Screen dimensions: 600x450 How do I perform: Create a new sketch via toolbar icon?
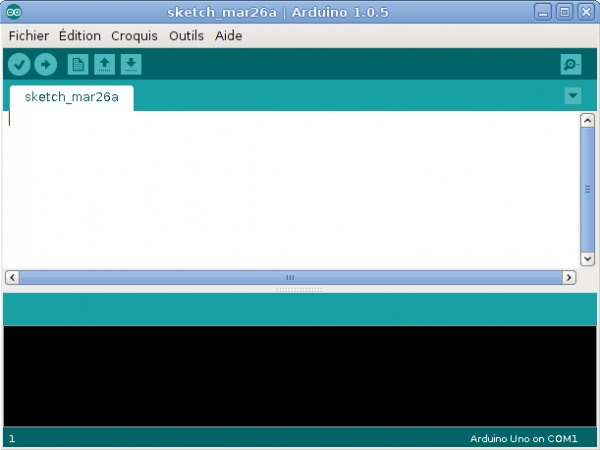(x=77, y=65)
